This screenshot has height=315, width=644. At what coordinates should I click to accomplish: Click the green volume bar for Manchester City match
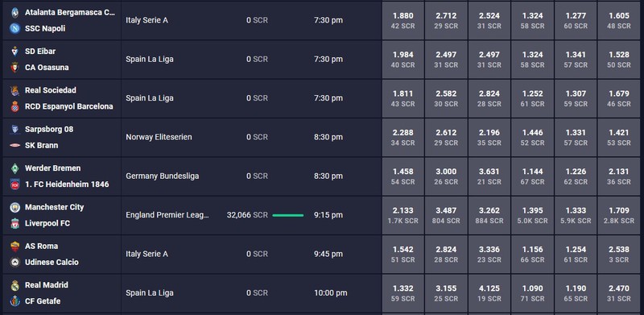[288, 215]
